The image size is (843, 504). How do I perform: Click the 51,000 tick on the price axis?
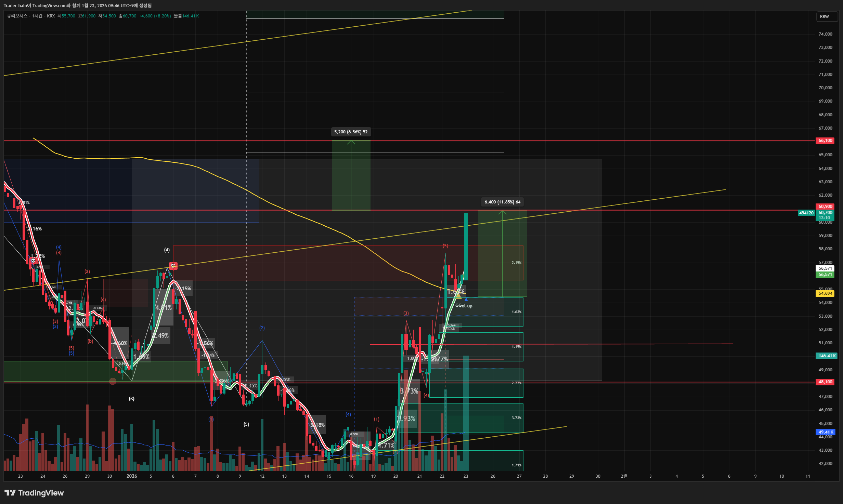point(825,343)
